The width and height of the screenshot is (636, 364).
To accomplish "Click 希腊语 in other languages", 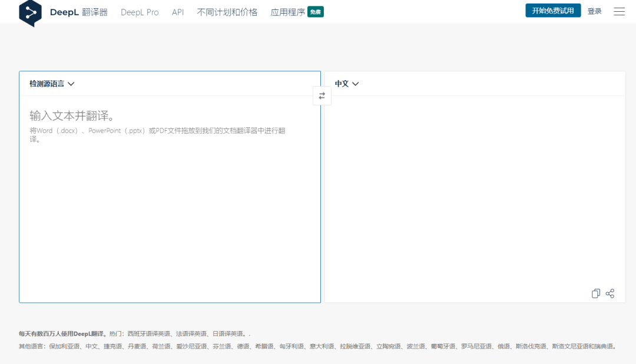I will [264, 346].
